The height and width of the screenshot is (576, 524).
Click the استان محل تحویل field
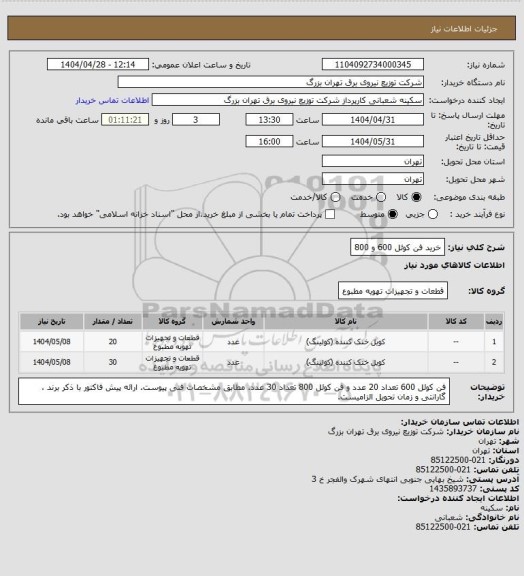(x=373, y=161)
